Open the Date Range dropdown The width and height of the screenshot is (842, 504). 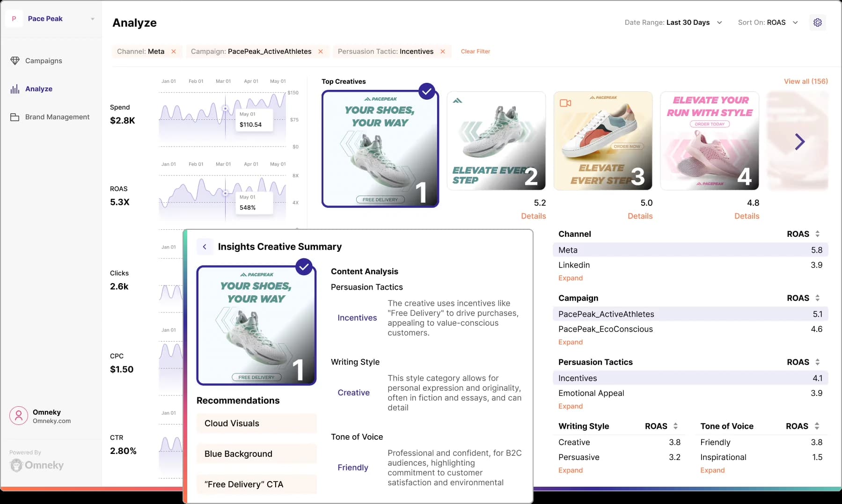[719, 22]
